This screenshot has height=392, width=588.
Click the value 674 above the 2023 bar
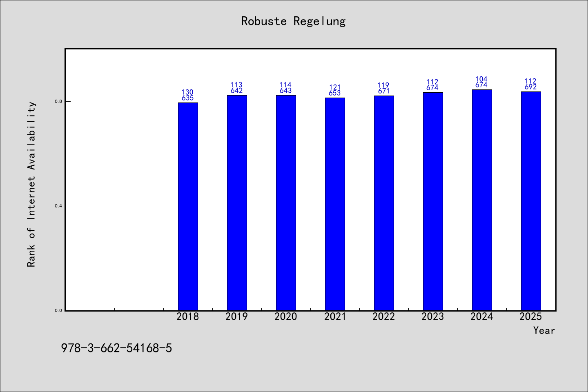click(x=433, y=88)
